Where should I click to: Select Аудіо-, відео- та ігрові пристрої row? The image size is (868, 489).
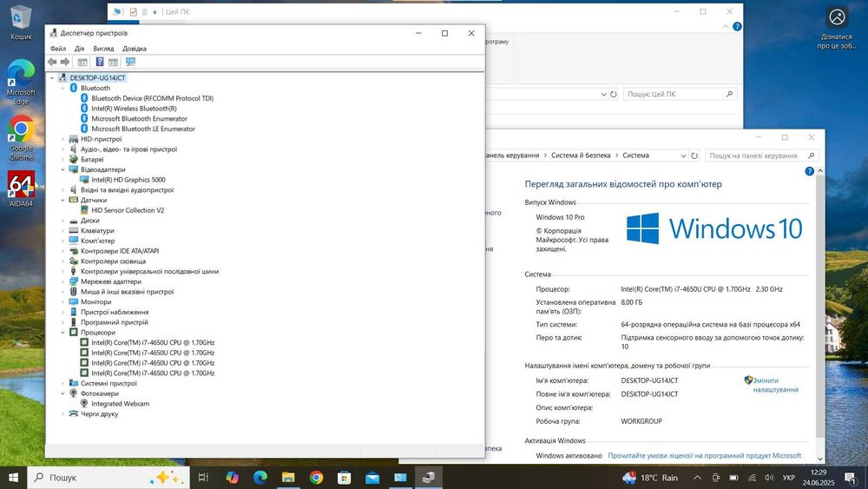[129, 149]
